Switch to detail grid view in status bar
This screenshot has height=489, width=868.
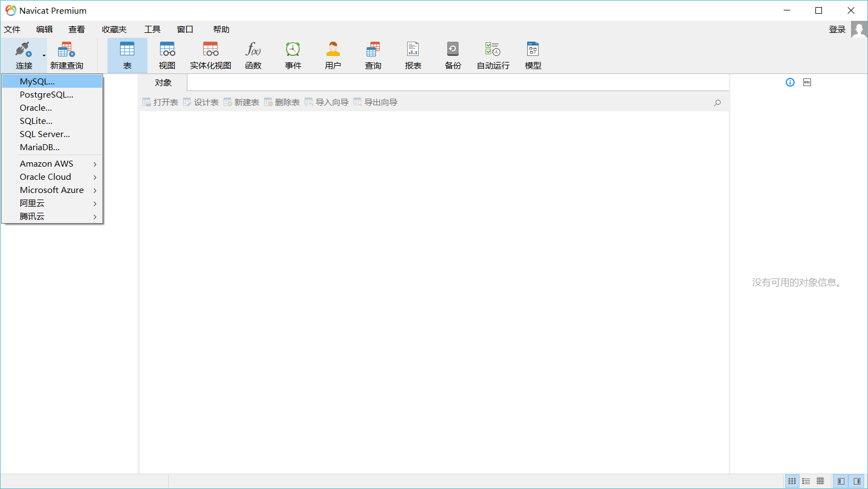820,481
